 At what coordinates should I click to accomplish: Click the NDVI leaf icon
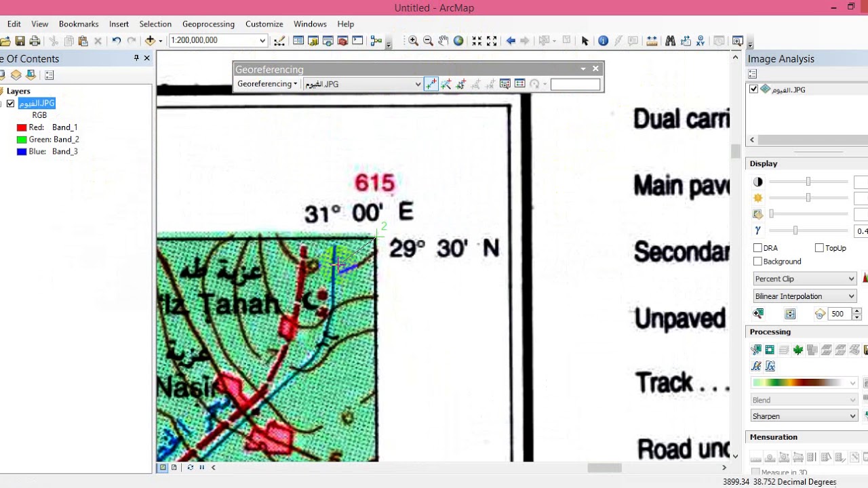[x=798, y=350]
